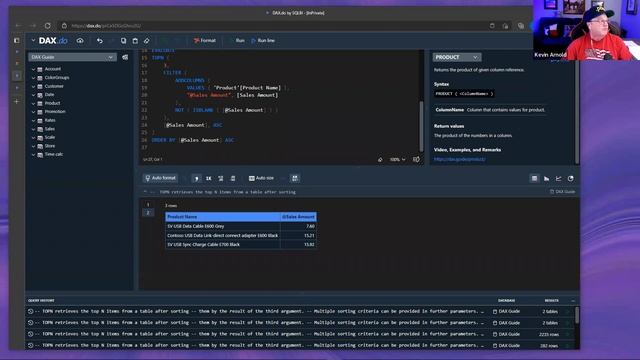640x360 pixels.
Task: Select cell SV USB Data Cable E600 Grey
Action: tap(223, 226)
